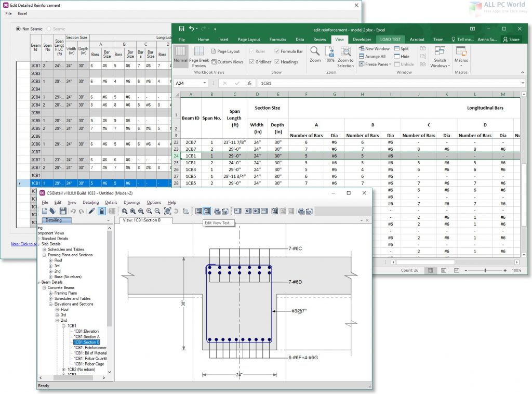Screen dimensions: 532x394
Task: Click the Save icon in Excel quick access
Action: [181, 29]
